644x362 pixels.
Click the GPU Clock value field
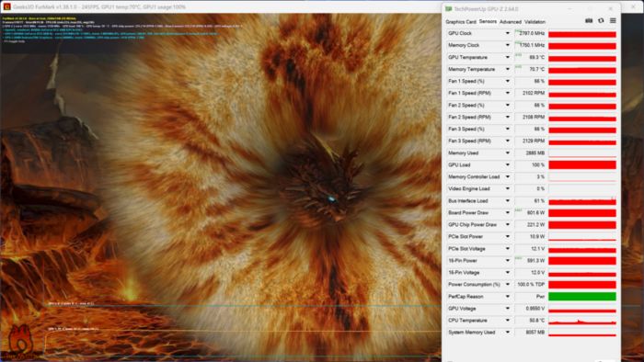(530, 33)
